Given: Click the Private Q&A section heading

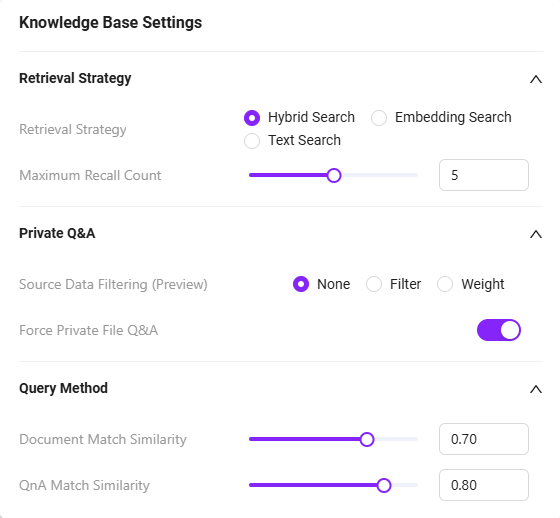Looking at the screenshot, I should tap(57, 233).
